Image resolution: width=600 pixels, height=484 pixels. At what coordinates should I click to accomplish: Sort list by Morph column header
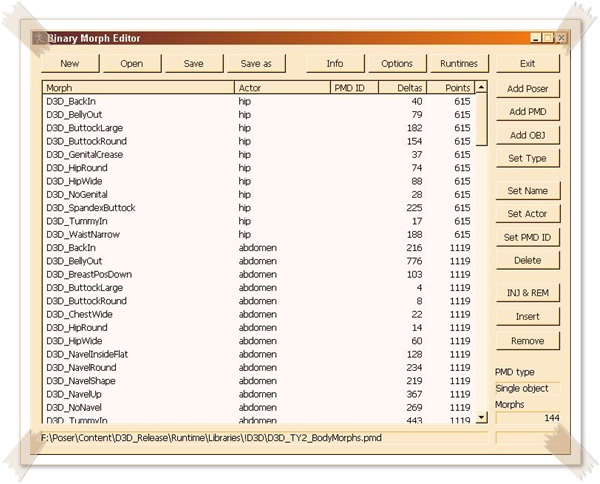(x=139, y=88)
